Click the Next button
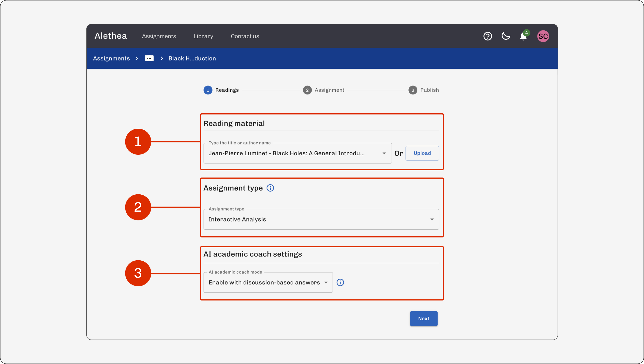This screenshot has width=644, height=364. pyautogui.click(x=424, y=318)
